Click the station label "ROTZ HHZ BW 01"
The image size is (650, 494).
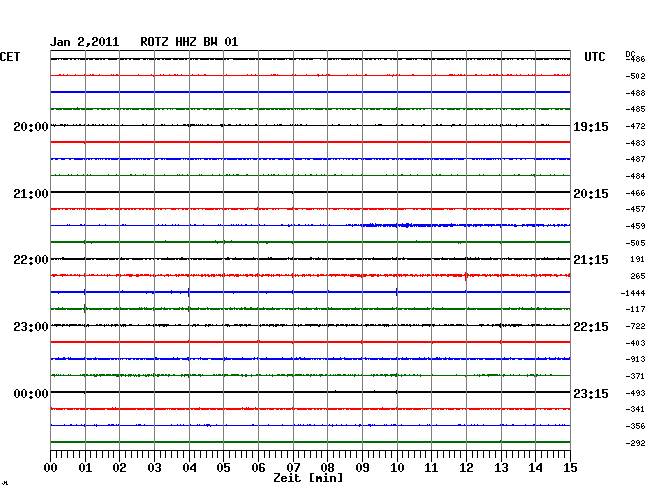click(189, 42)
